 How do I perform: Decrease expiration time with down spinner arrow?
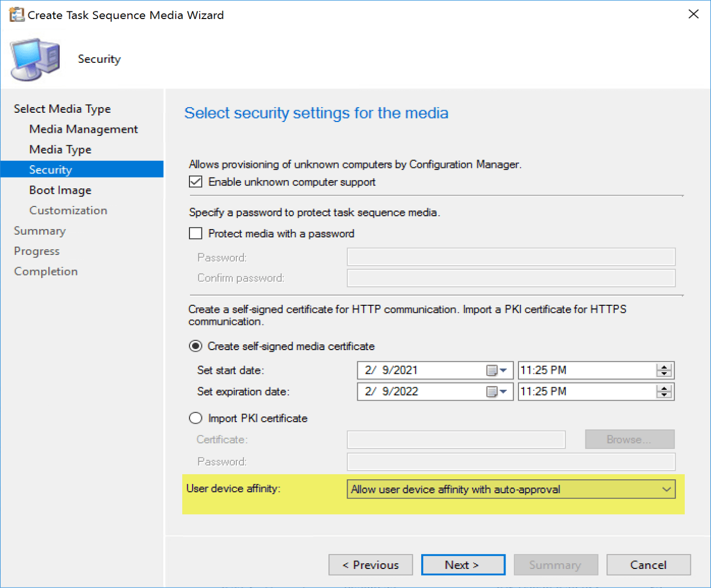tap(664, 395)
